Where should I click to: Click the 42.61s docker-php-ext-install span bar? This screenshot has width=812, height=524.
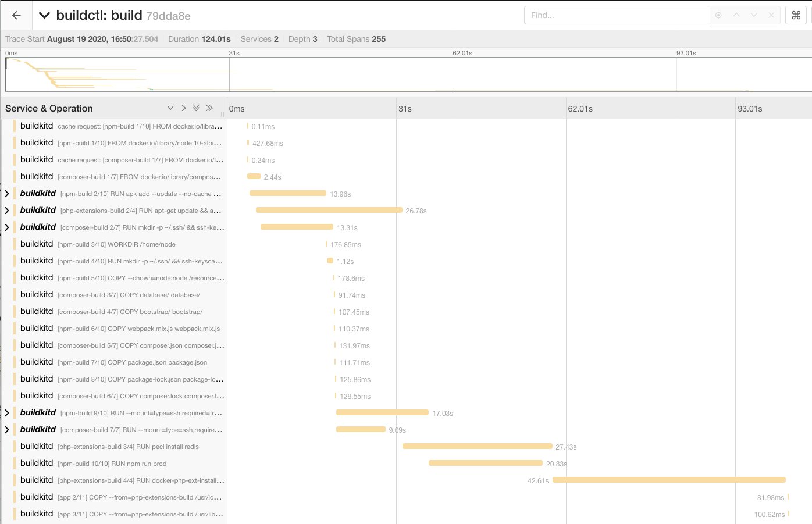pyautogui.click(x=669, y=480)
